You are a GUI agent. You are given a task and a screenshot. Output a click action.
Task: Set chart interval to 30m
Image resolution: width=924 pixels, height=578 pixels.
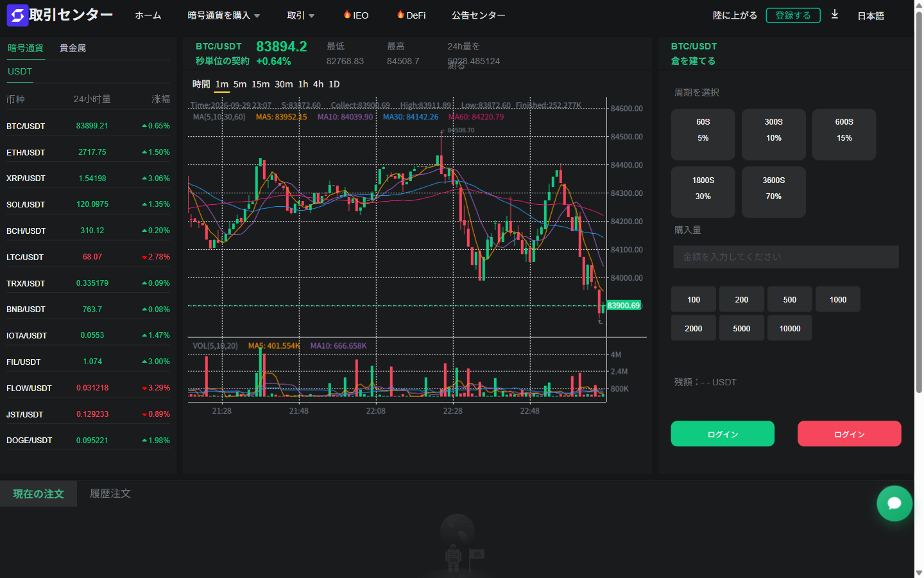click(284, 84)
